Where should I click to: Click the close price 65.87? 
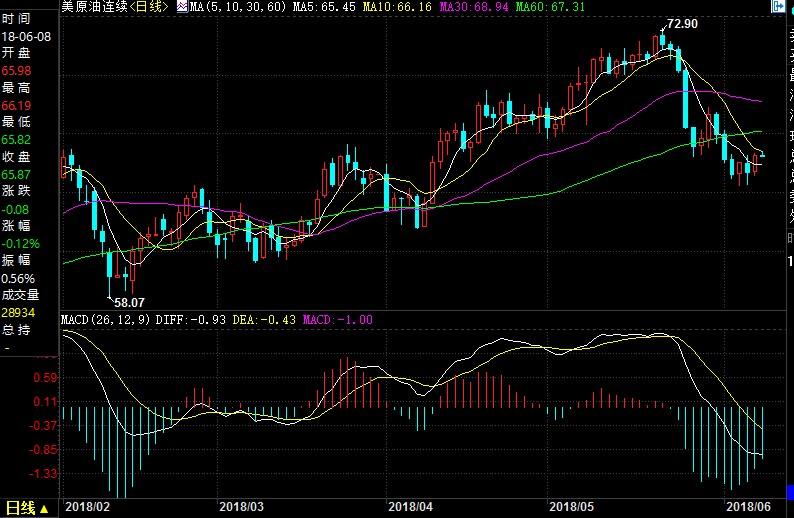click(x=16, y=175)
